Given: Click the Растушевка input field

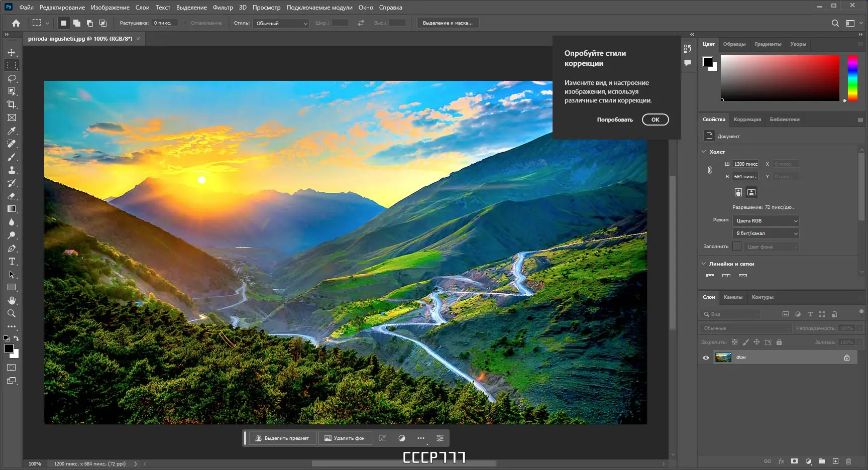Looking at the screenshot, I should pos(166,23).
